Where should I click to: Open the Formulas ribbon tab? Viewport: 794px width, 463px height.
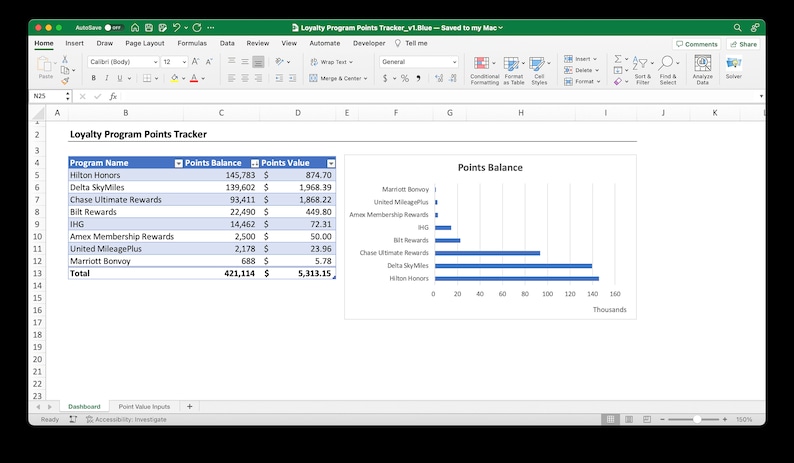coord(192,43)
